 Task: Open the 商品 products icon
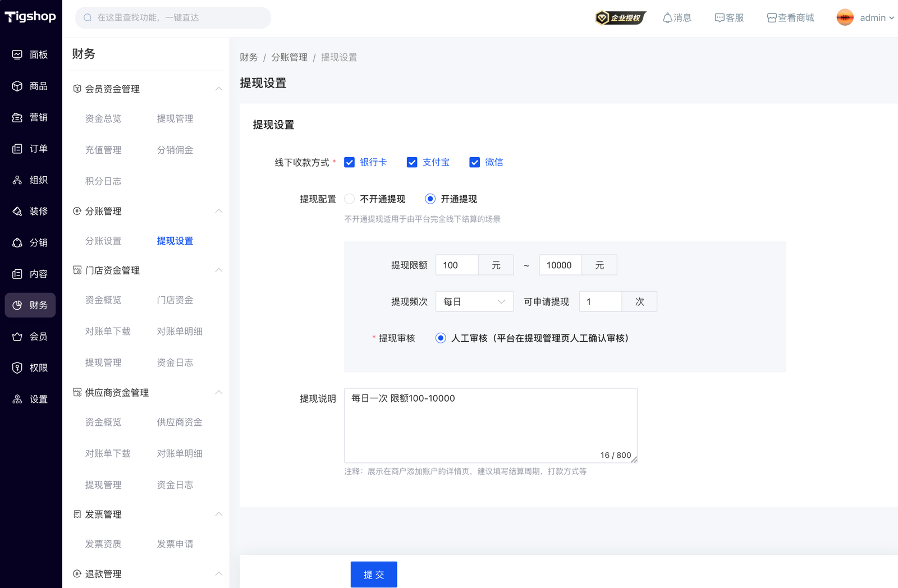(x=17, y=86)
